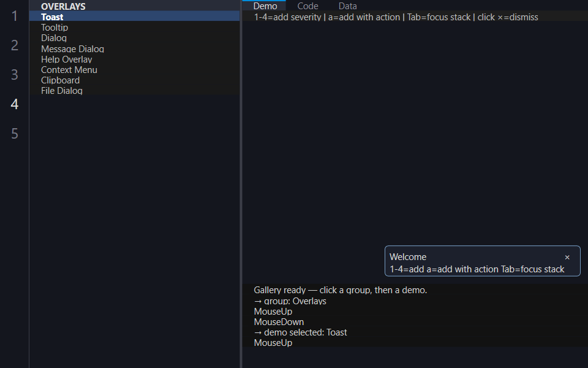
Task: Switch to group number 2
Action: pos(15,45)
